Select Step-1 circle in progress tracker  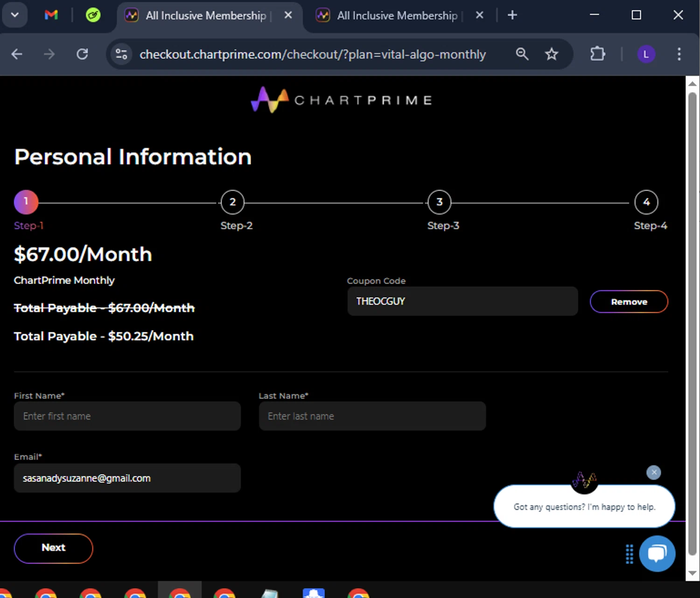point(26,202)
